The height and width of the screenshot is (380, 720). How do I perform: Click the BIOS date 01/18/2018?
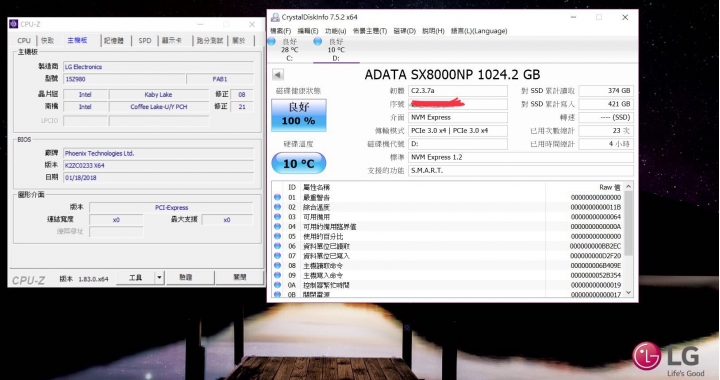click(x=158, y=178)
